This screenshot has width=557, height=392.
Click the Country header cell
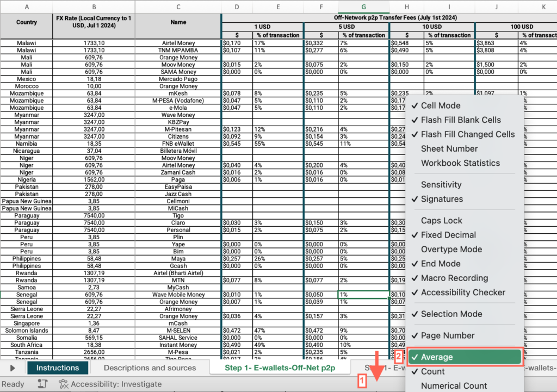pyautogui.click(x=27, y=26)
